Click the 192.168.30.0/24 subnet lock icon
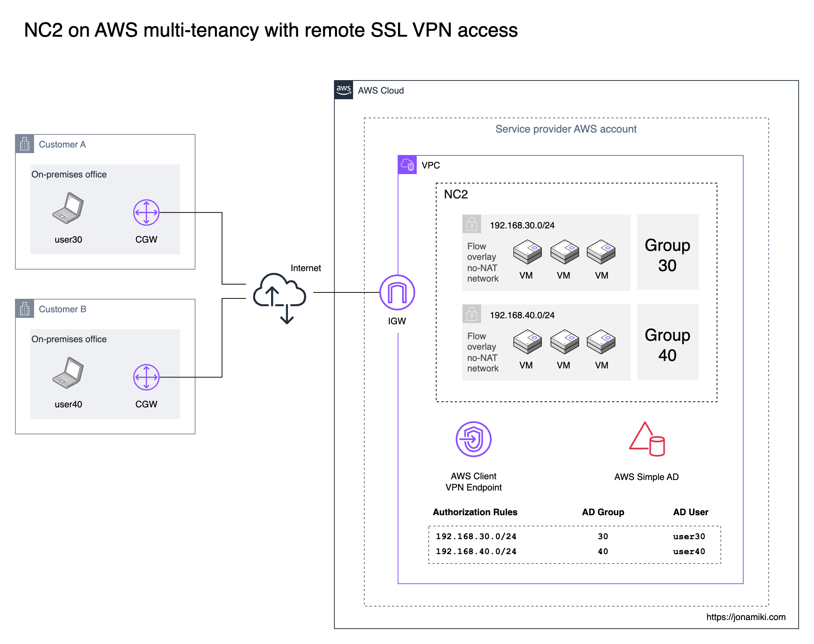The image size is (814, 644). (x=471, y=224)
